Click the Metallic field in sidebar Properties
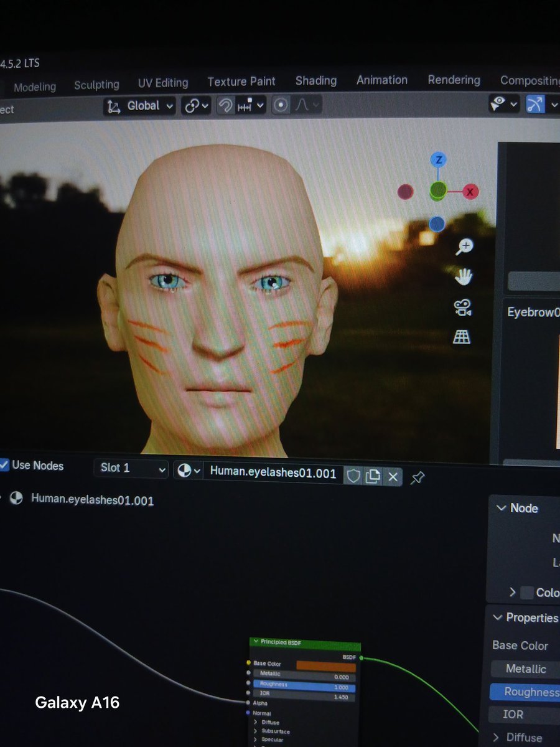This screenshot has height=747, width=560. pyautogui.click(x=525, y=669)
